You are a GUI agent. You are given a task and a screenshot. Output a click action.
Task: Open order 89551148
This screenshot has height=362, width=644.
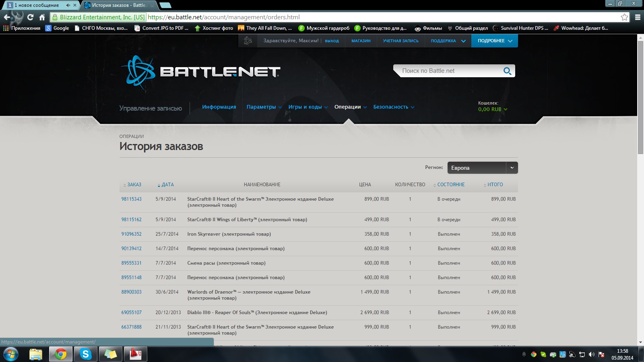[132, 278]
